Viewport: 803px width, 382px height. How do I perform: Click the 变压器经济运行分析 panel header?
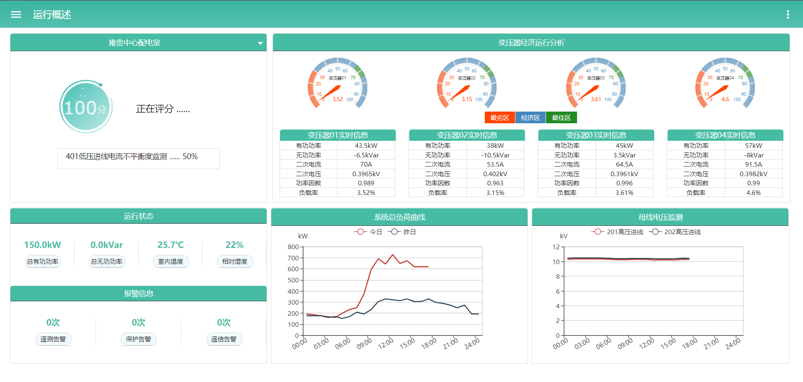[x=531, y=43]
